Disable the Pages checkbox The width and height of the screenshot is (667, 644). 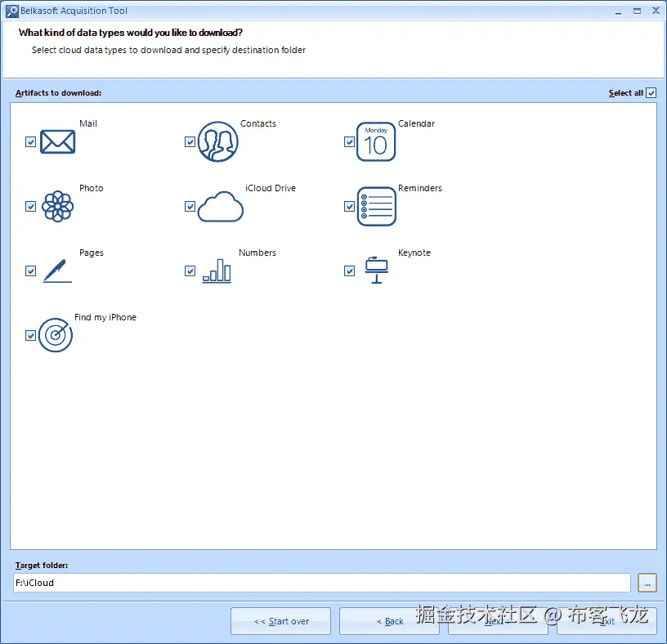30,271
